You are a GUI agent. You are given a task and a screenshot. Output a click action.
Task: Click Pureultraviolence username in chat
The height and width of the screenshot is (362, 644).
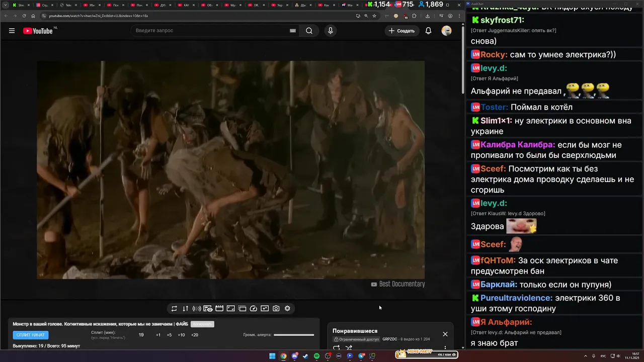point(516,298)
